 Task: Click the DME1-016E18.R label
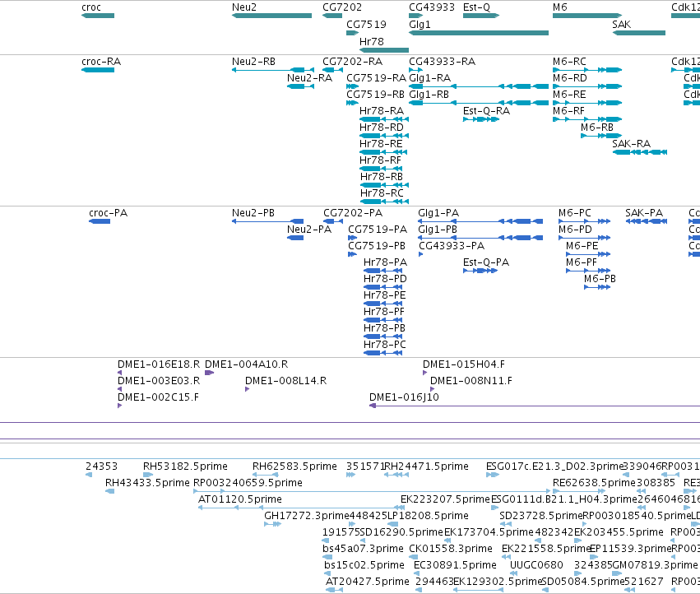click(159, 364)
